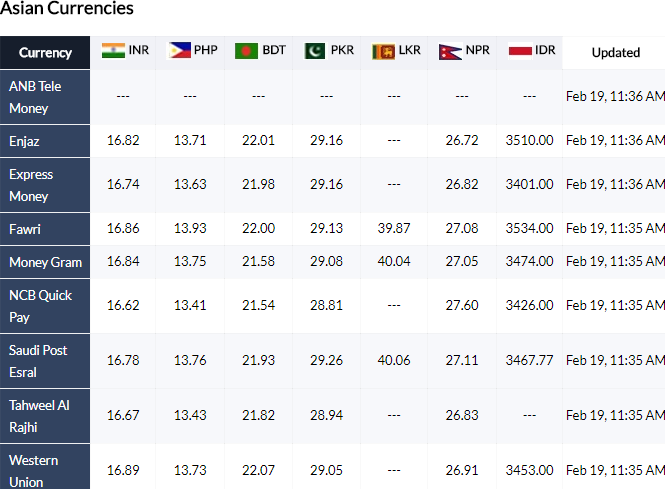Click the Fawri provider row label

pyautogui.click(x=45, y=229)
